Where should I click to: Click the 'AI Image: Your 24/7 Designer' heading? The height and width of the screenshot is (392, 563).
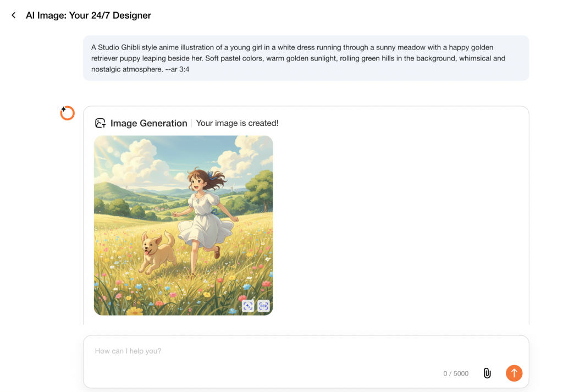pos(87,15)
